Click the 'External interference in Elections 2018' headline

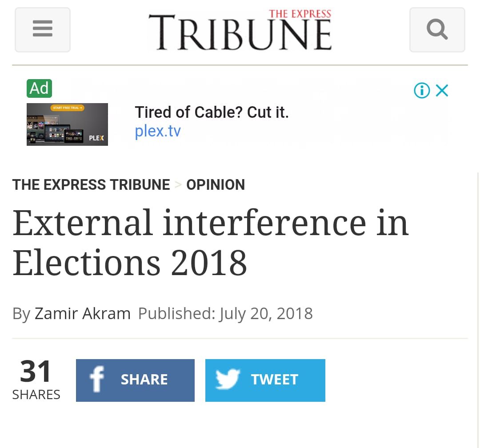[210, 242]
